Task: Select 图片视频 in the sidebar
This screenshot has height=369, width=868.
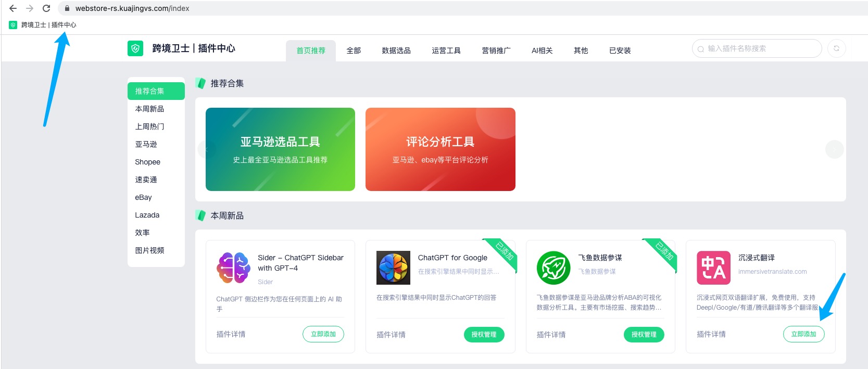Action: [156, 250]
